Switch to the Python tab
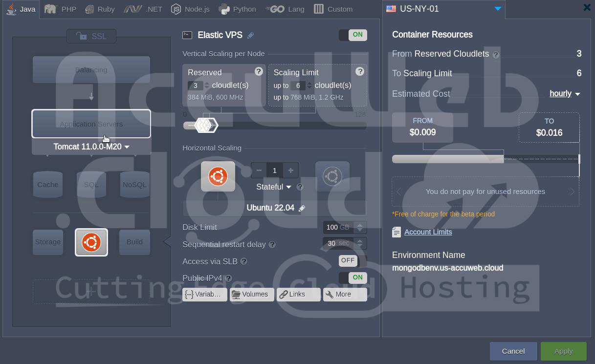The width and height of the screenshot is (595, 364). click(x=237, y=9)
